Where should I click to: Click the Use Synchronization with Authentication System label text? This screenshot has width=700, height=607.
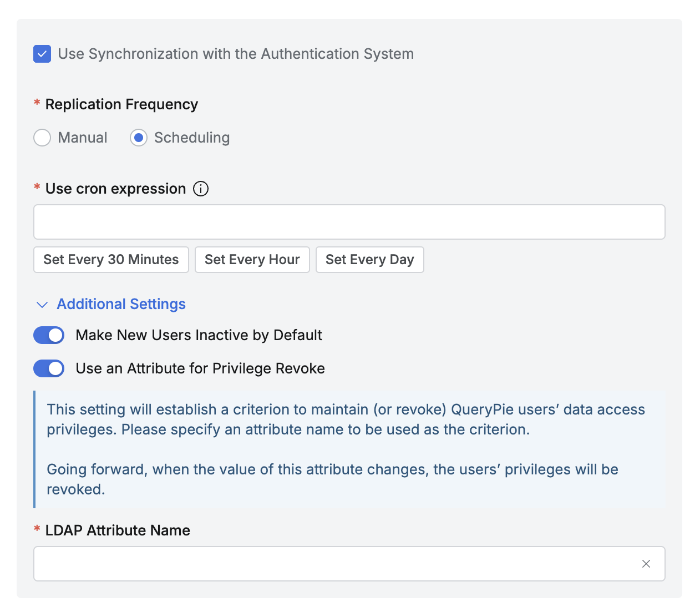pyautogui.click(x=236, y=54)
